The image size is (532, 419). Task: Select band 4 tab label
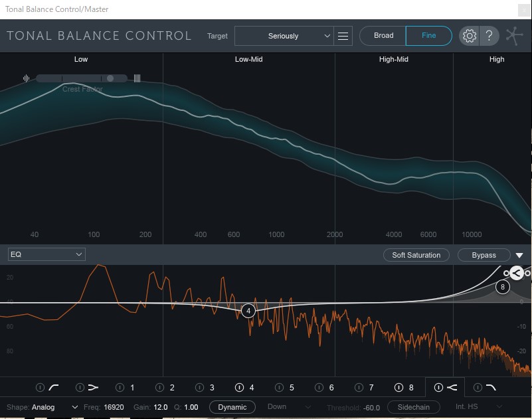(x=252, y=387)
